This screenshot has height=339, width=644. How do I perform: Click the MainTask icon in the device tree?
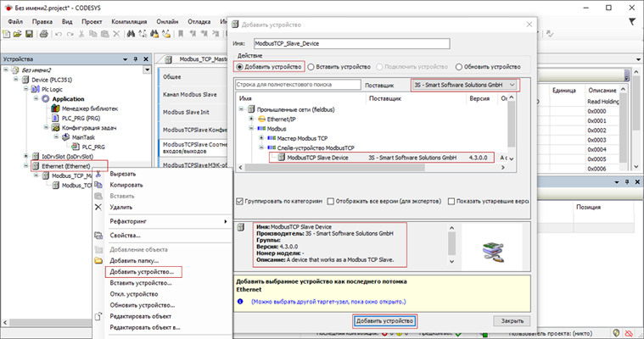click(x=65, y=137)
